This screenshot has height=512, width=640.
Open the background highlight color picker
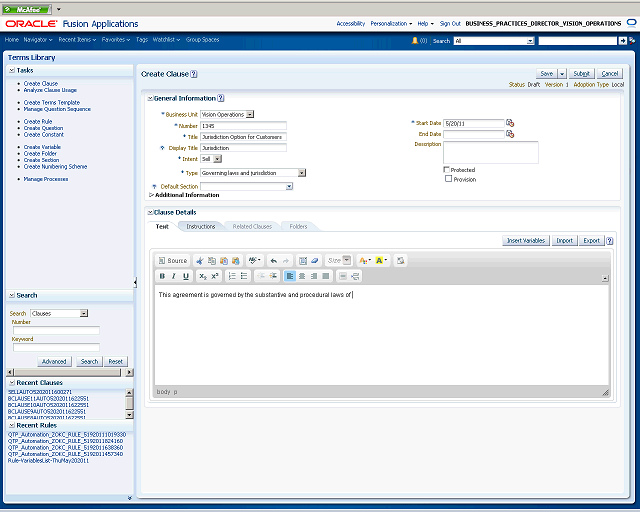(381, 260)
